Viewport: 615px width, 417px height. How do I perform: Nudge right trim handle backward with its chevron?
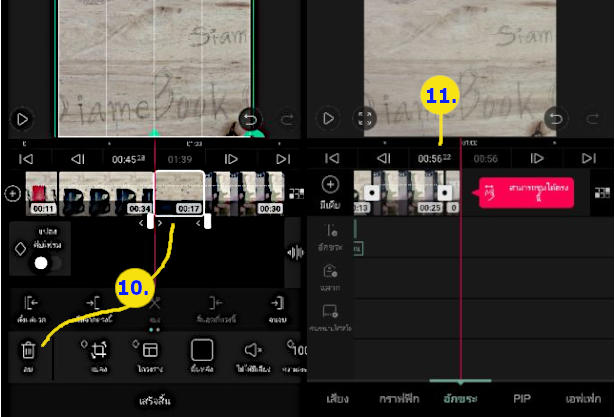click(198, 223)
